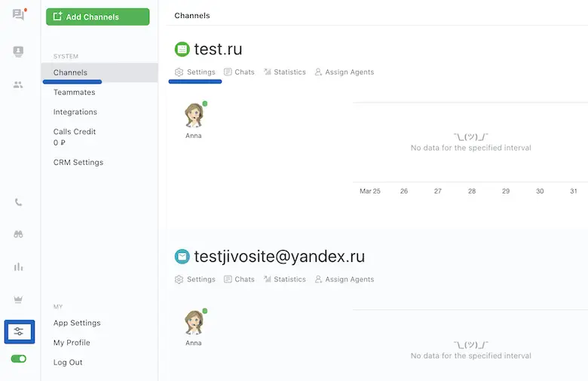This screenshot has width=588, height=381.
Task: Click Anna's avatar under test.ru
Action: tap(194, 116)
